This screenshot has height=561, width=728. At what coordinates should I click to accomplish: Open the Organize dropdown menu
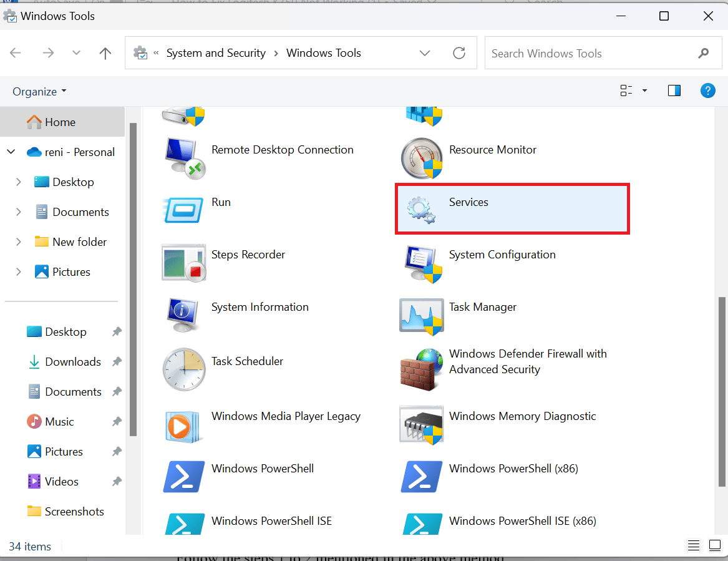click(39, 92)
